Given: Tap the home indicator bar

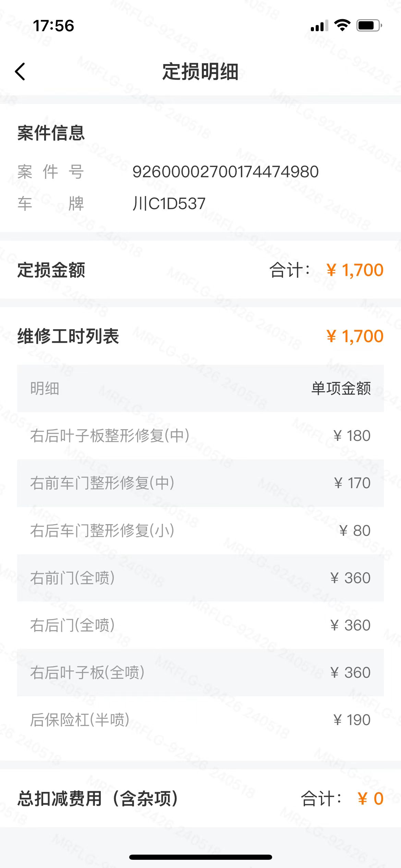Looking at the screenshot, I should pos(200,857).
